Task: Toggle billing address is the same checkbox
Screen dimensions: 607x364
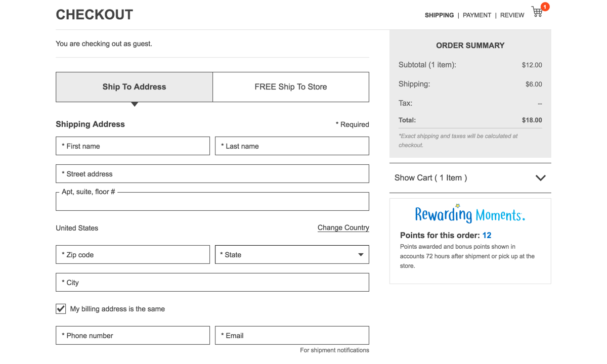Action: click(x=61, y=309)
